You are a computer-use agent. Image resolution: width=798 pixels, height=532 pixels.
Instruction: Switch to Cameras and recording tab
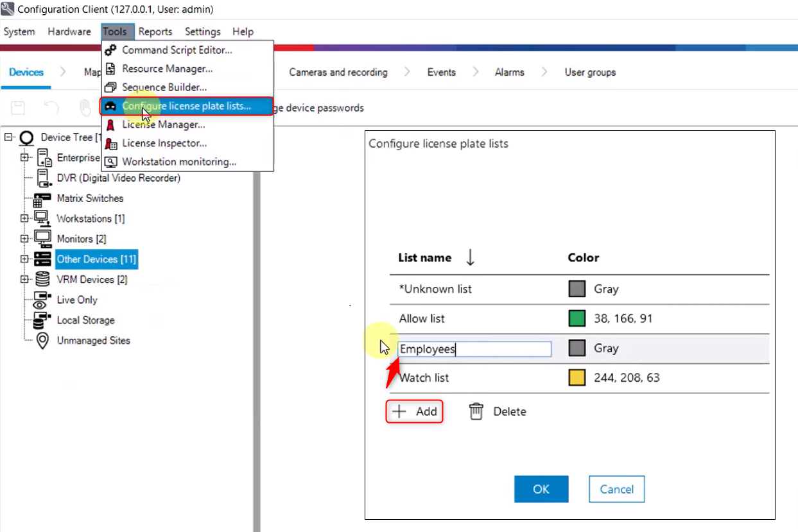(338, 73)
